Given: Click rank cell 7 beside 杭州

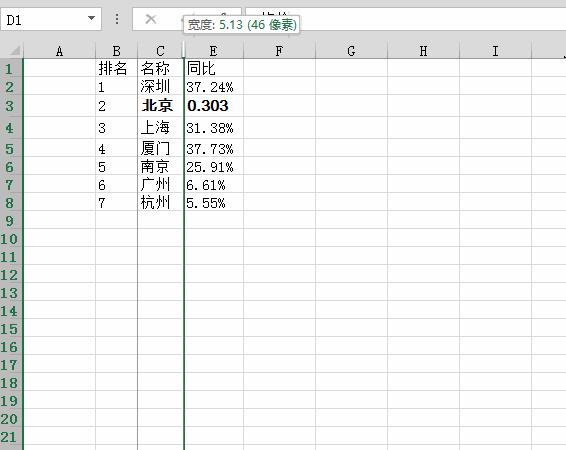Looking at the screenshot, I should [116, 202].
